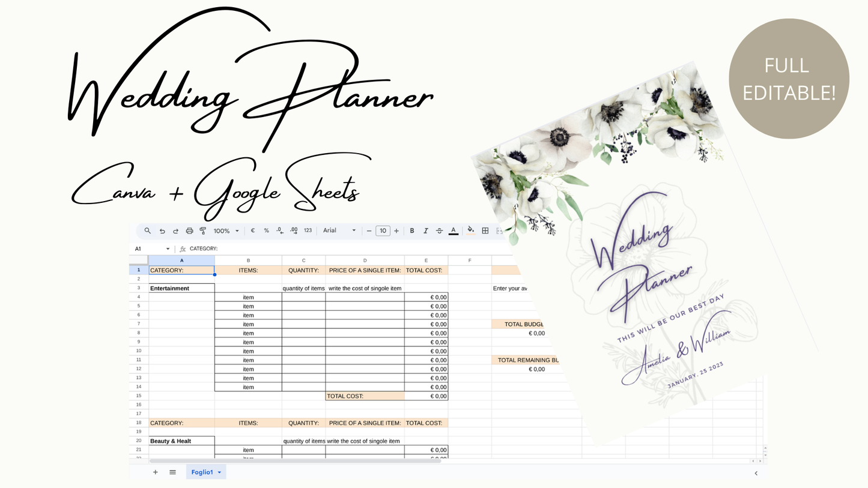Select the € 0,00 total in row 15
This screenshot has height=488, width=868.
click(426, 396)
